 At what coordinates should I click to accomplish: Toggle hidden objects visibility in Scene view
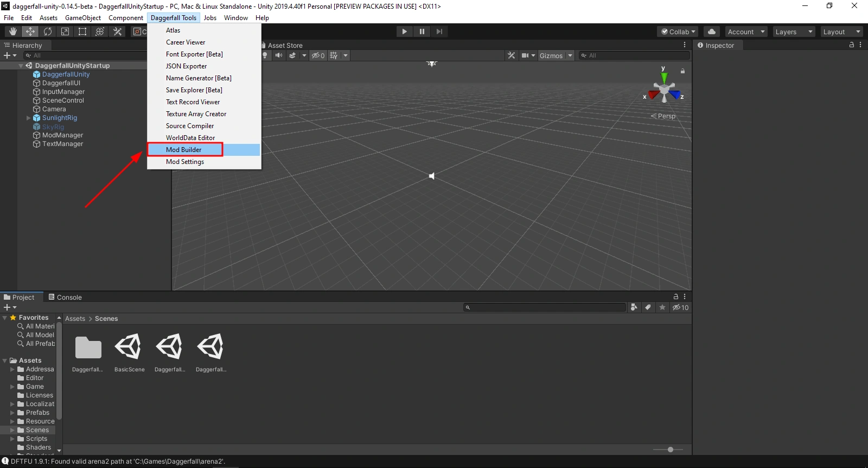click(x=318, y=55)
